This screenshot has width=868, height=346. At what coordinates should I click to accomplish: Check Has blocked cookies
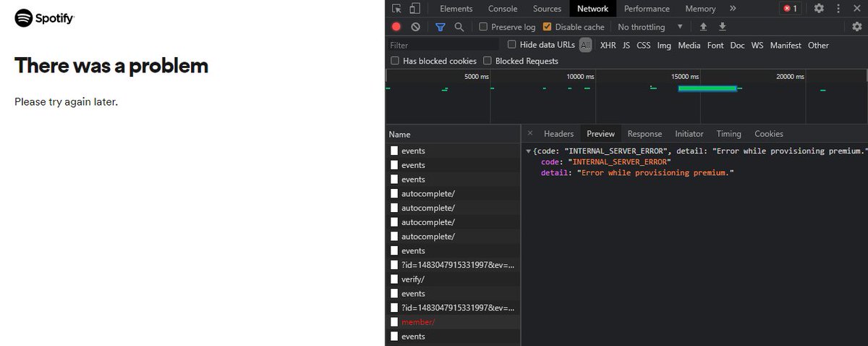pyautogui.click(x=395, y=61)
